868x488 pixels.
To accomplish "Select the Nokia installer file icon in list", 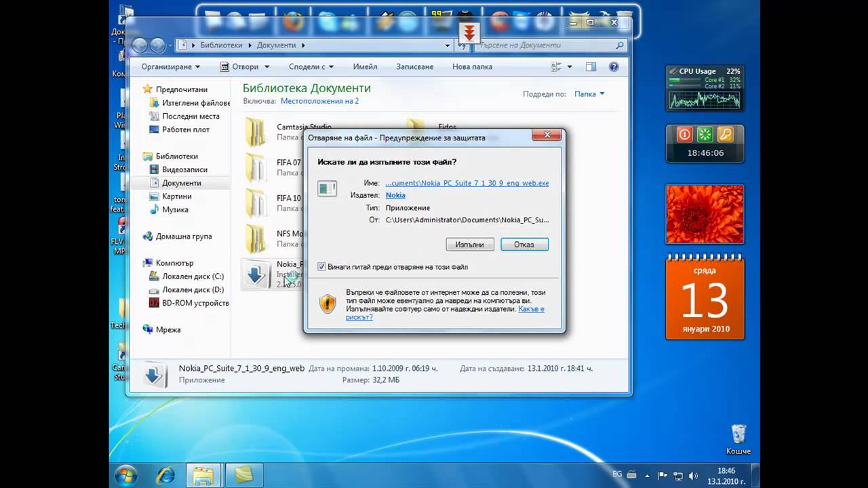I will (x=256, y=274).
